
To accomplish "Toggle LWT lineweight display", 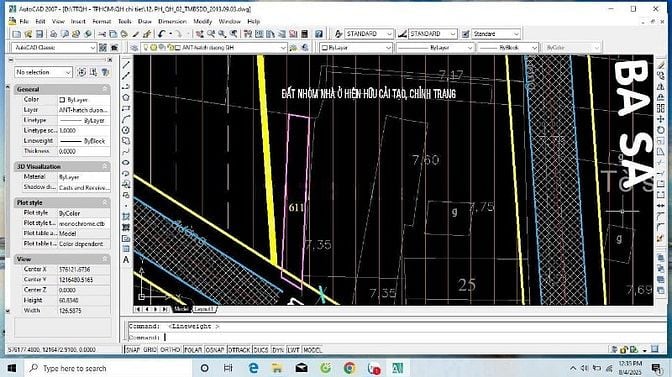I will click(293, 350).
